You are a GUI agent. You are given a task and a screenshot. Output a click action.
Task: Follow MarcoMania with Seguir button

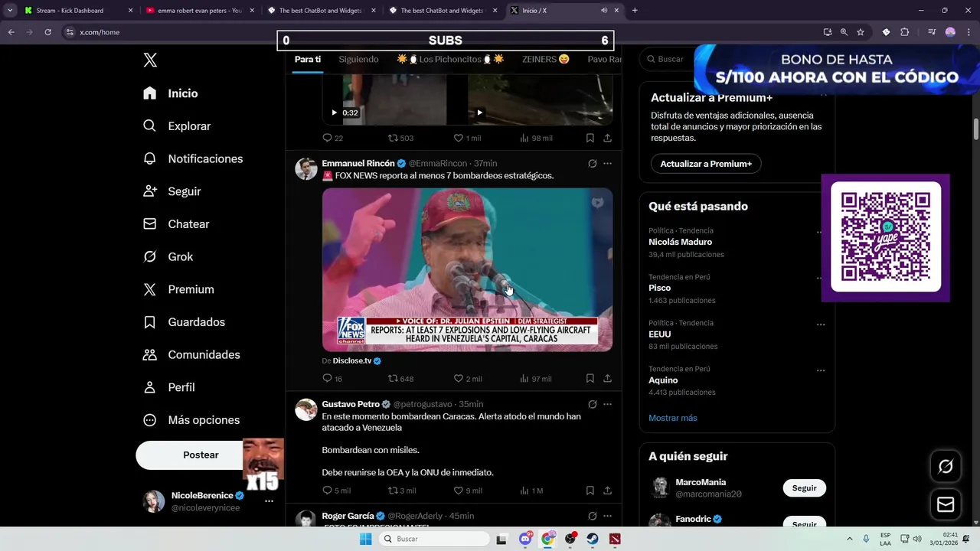tap(804, 488)
